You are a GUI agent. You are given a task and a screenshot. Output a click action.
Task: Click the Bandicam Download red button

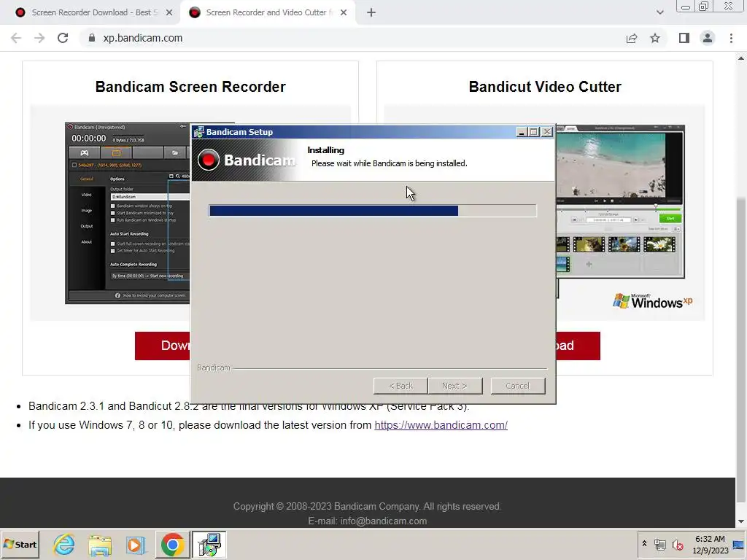coord(163,346)
